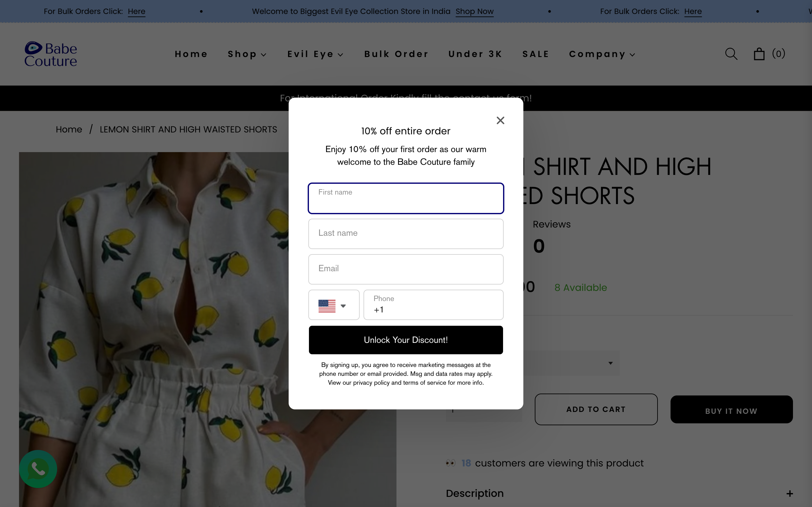Expand the Company navigation dropdown
This screenshot has width=812, height=507.
(602, 54)
